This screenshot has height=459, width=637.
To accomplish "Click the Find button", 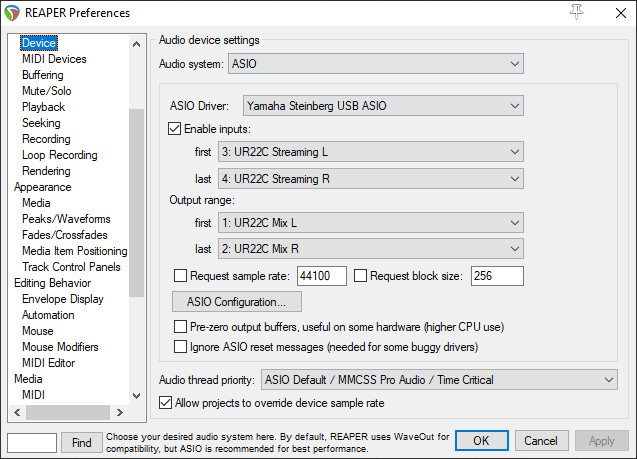I will [x=82, y=442].
